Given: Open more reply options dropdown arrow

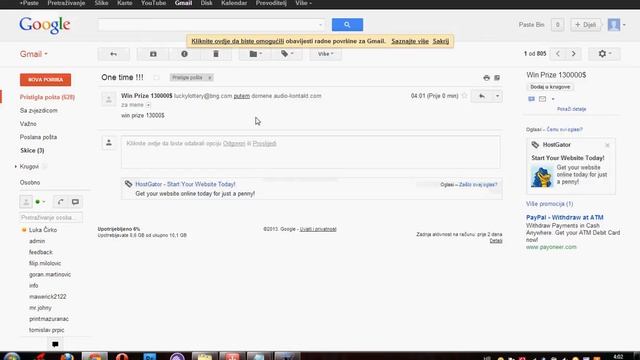Looking at the screenshot, I should tap(497, 96).
